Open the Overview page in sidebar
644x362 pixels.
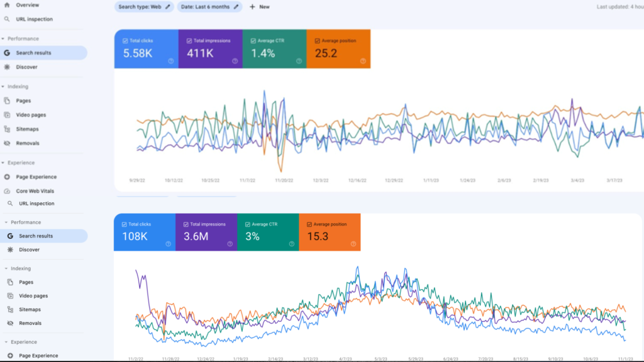coord(27,5)
